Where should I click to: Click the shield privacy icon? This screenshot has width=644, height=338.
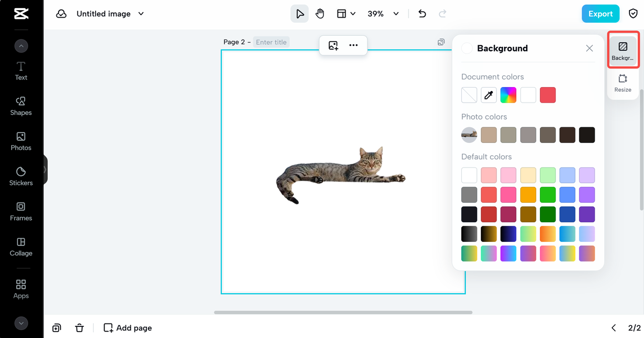[633, 14]
